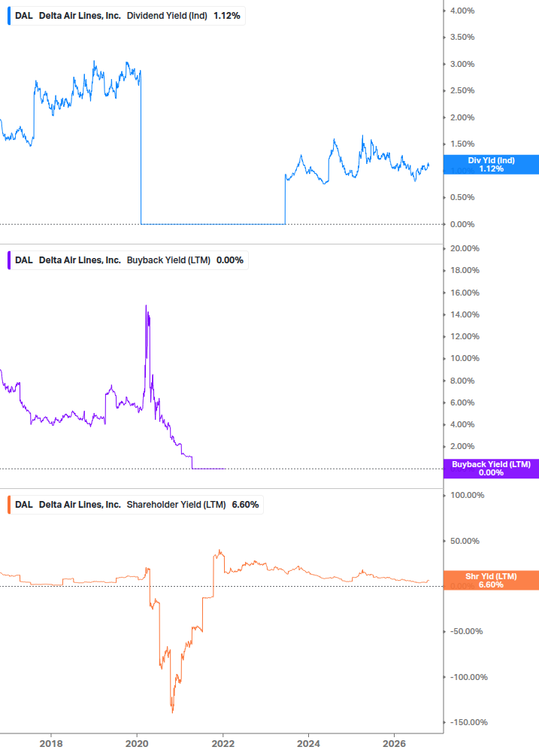Click the 12.00% tick on the buyback yield axis

tap(465, 336)
